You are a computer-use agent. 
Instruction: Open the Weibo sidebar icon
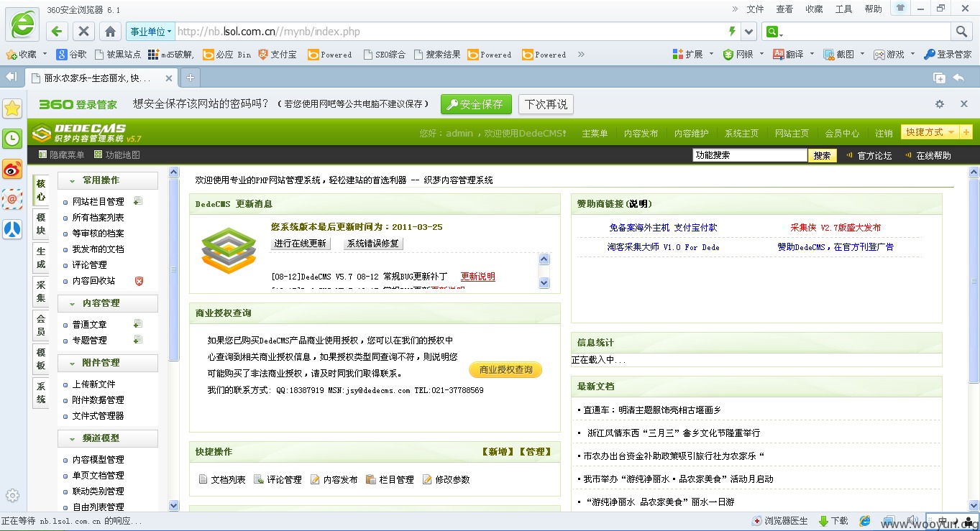pos(12,169)
